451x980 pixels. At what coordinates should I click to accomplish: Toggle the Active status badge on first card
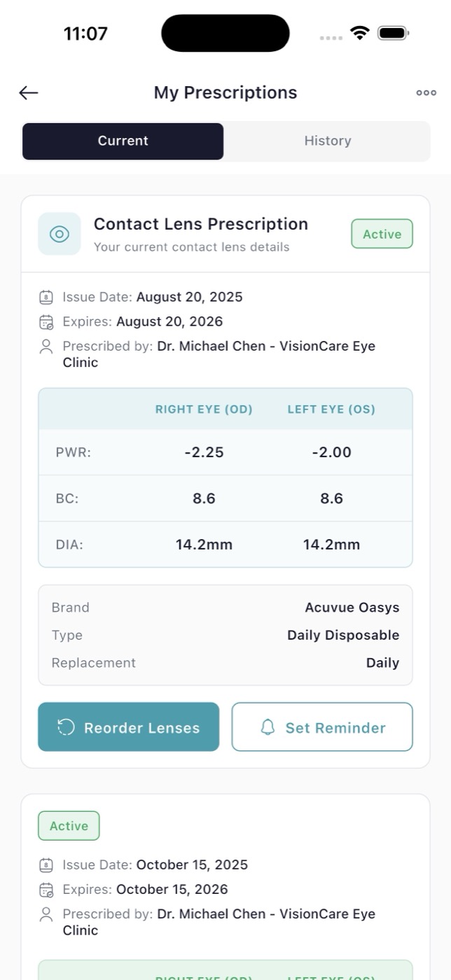point(382,234)
